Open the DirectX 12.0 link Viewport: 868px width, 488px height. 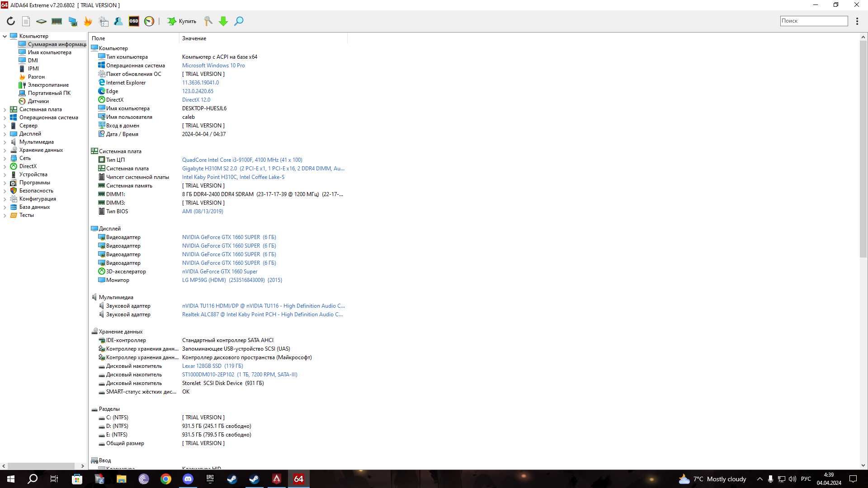tap(196, 100)
